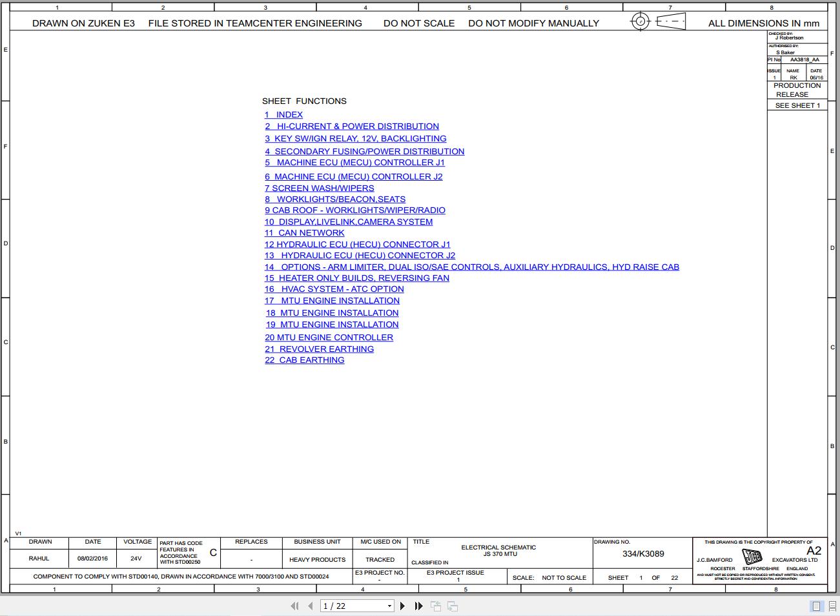Open 14 OPTIONS - ARM LIMITER link
840x616 pixels.
click(471, 267)
